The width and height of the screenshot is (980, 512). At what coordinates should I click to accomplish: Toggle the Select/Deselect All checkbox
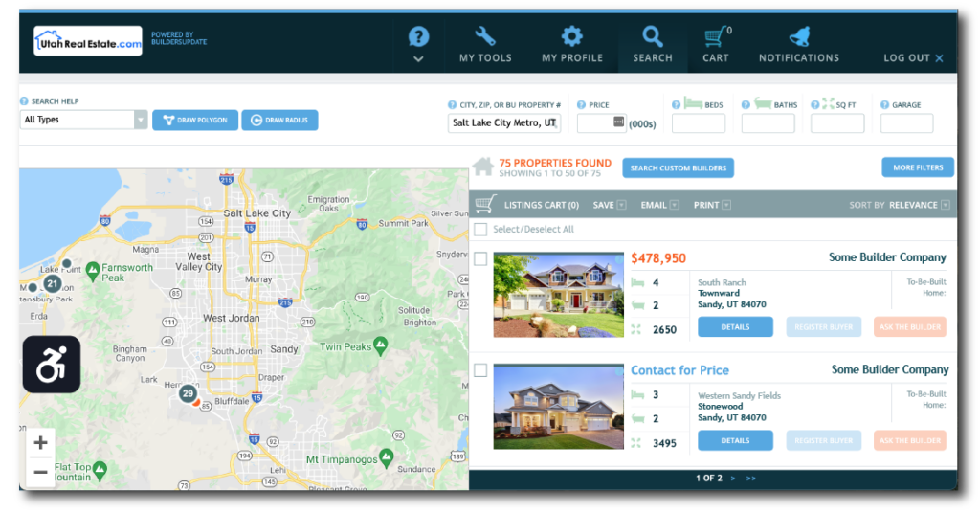point(480,230)
